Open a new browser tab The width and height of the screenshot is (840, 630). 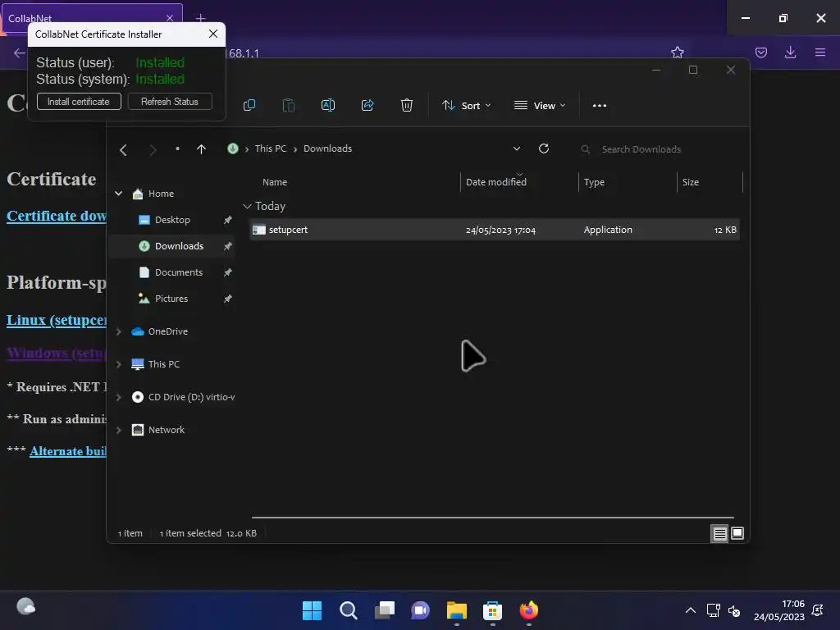[x=200, y=18]
